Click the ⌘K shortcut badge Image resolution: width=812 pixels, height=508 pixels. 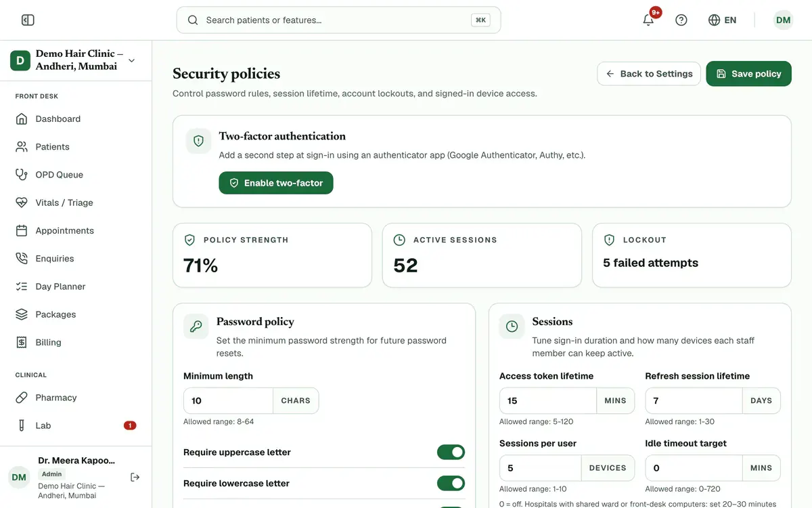coord(480,20)
